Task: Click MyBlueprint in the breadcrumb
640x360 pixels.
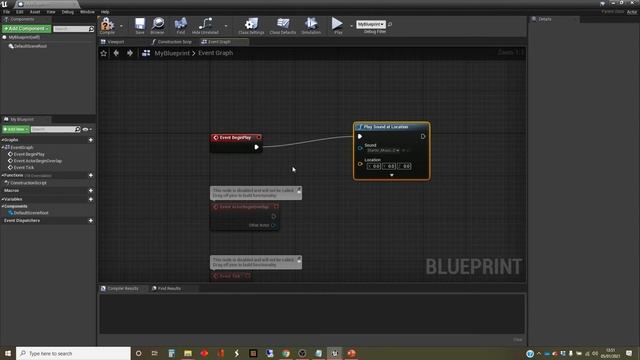Action: pyautogui.click(x=172, y=53)
